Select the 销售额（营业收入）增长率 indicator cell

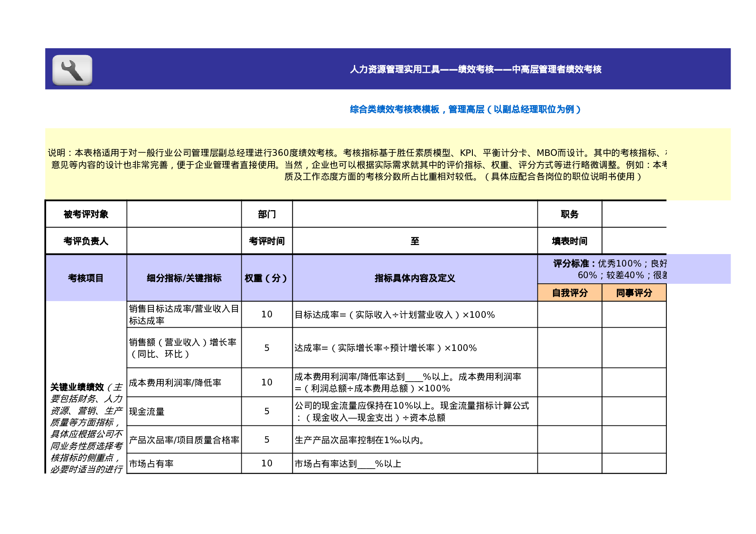click(x=184, y=349)
